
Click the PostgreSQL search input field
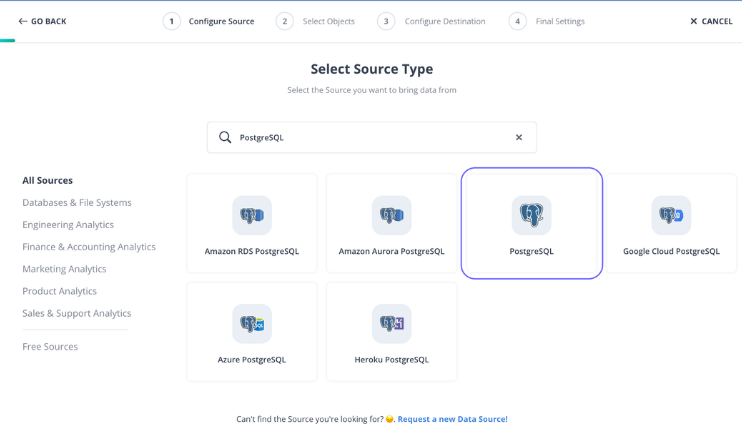[372, 137]
